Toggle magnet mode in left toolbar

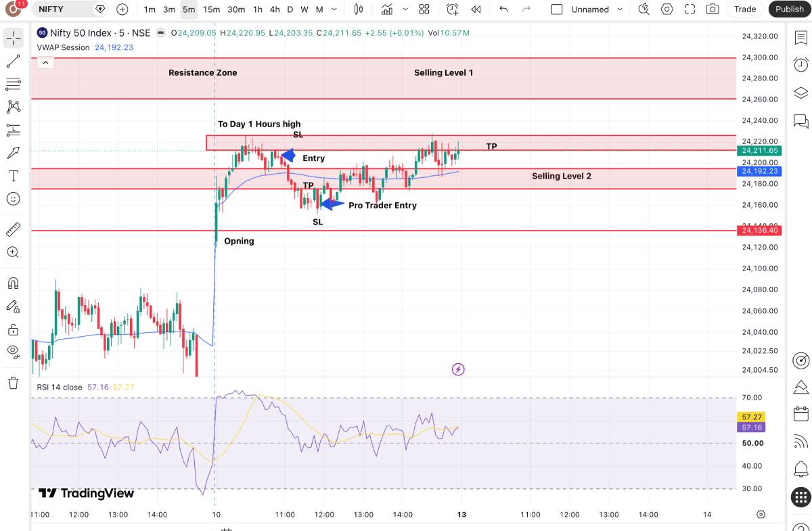coord(14,283)
